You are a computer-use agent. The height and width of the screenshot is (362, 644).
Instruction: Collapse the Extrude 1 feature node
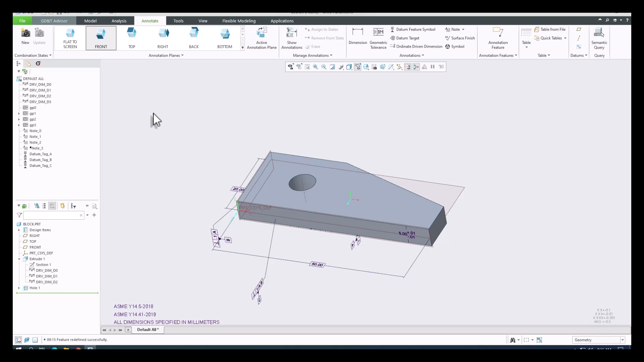(19, 259)
